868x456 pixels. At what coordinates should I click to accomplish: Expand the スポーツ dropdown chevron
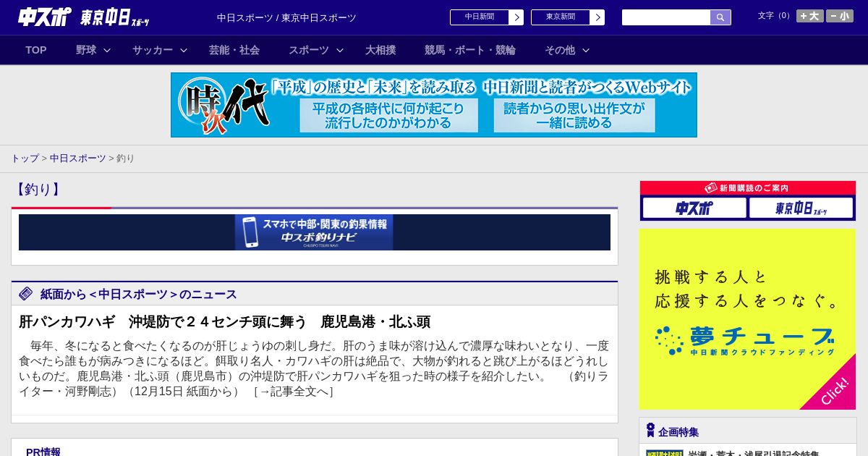tap(340, 50)
